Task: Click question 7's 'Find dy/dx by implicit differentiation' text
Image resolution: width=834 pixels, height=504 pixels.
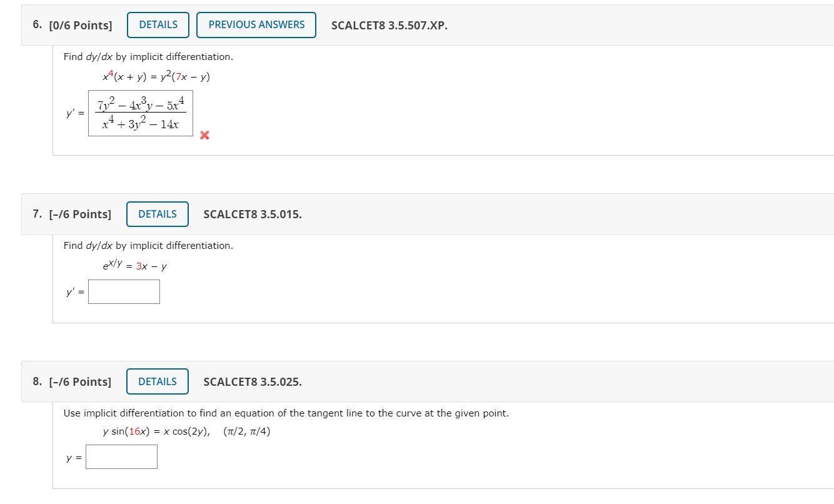Action: coord(148,246)
